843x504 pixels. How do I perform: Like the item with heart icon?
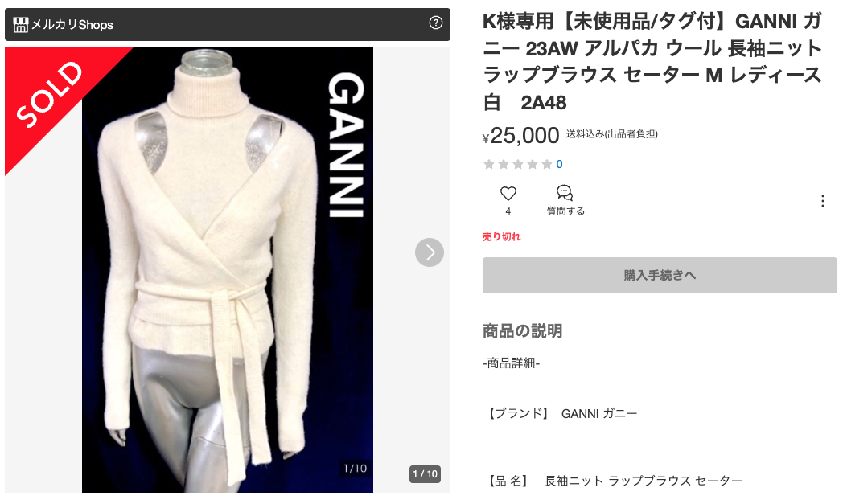tap(508, 194)
